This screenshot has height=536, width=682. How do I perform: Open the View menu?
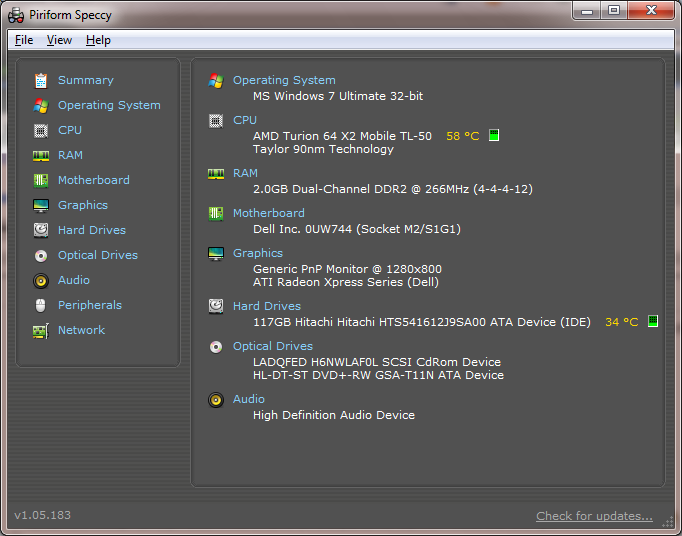click(59, 40)
